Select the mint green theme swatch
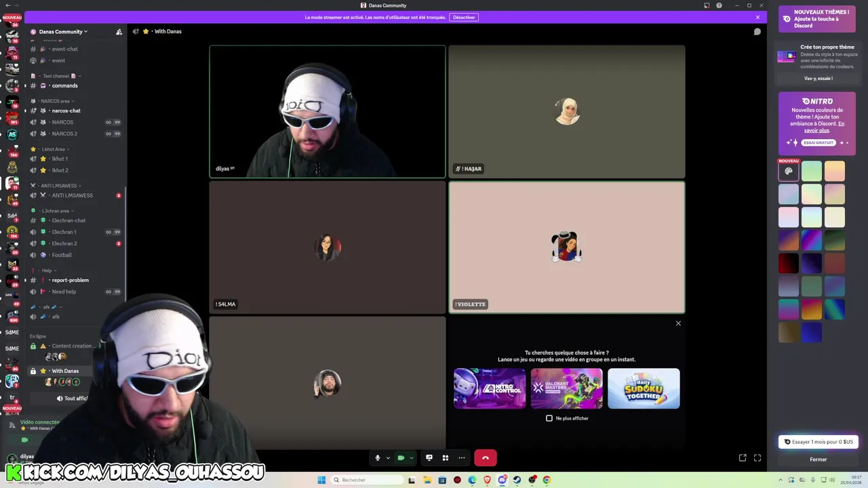 (x=812, y=171)
